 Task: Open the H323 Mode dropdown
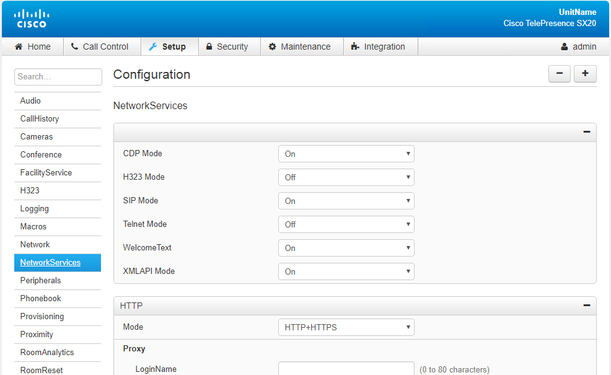(346, 177)
